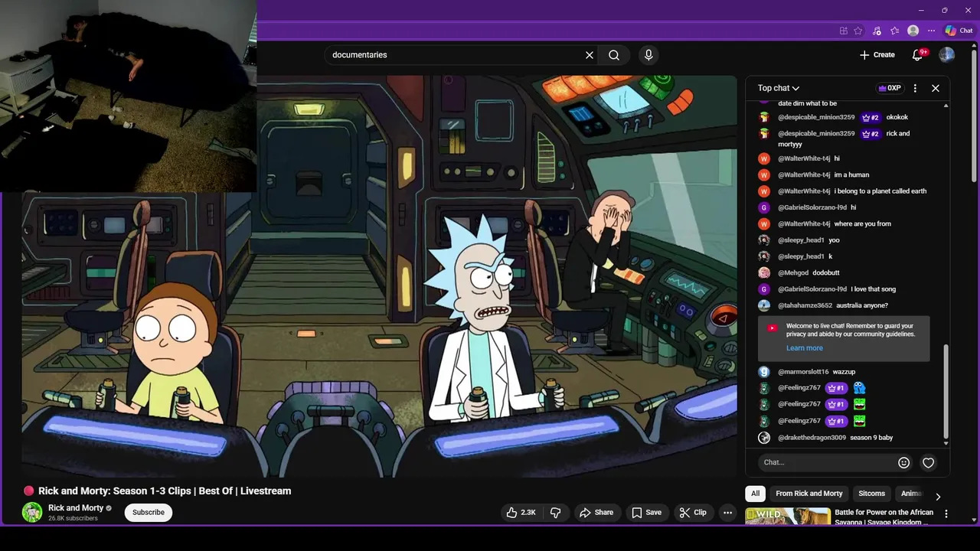The width and height of the screenshot is (980, 551).
Task: Click the chat scrollbar up arrow
Action: click(x=946, y=106)
